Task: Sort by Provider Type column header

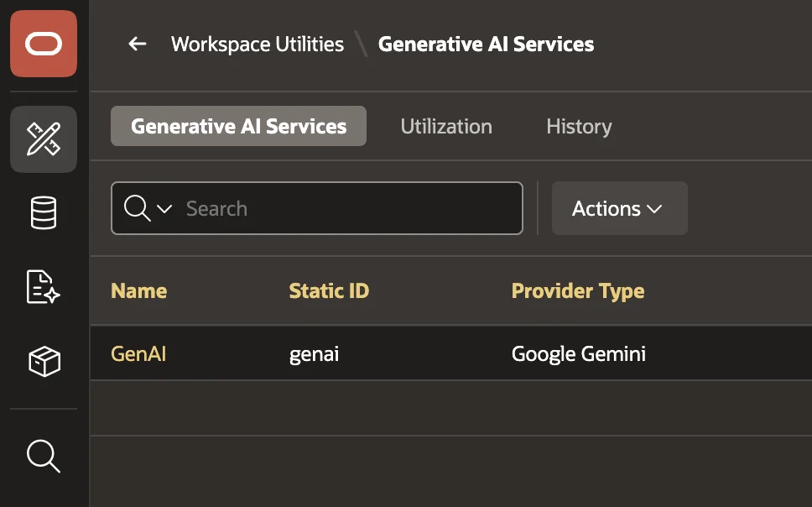Action: point(578,290)
